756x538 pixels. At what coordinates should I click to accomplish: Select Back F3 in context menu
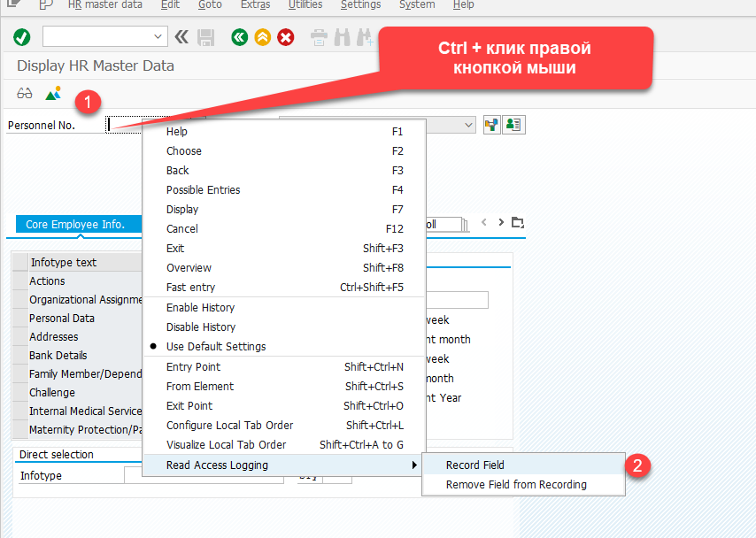[284, 171]
